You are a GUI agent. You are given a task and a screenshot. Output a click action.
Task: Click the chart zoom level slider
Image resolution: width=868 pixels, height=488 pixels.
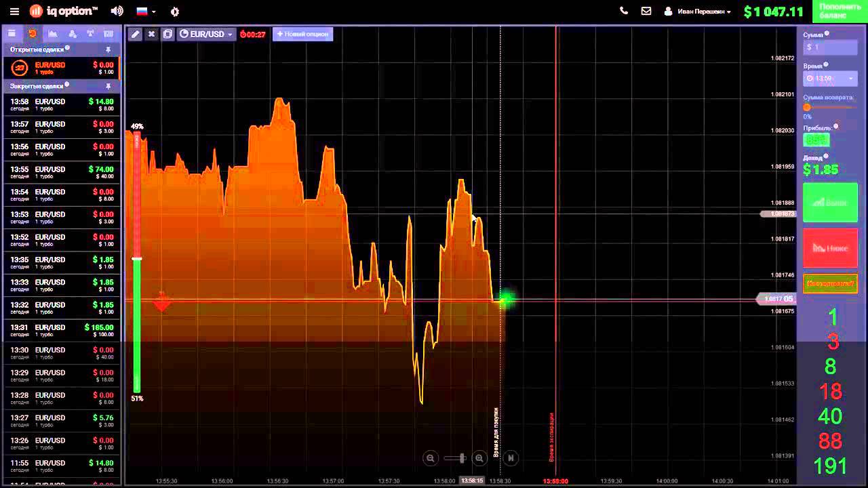455,458
